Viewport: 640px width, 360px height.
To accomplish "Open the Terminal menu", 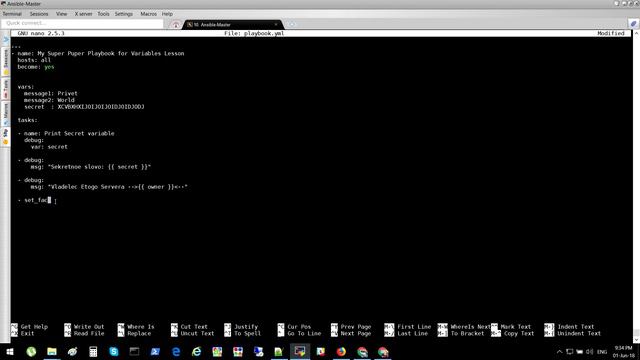I will [12, 14].
